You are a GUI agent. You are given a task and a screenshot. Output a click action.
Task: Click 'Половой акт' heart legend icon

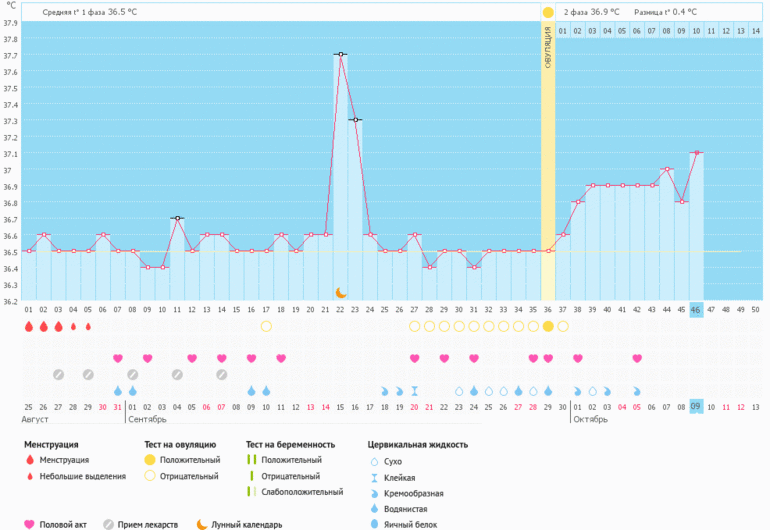(30, 524)
